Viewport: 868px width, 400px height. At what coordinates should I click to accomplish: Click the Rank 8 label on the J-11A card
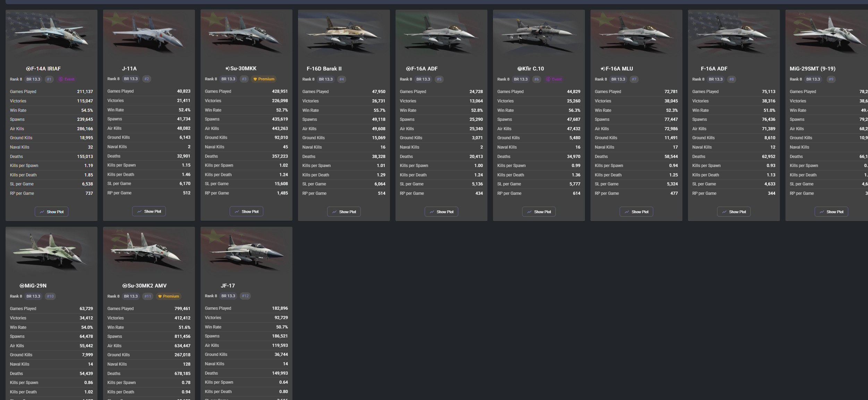(x=113, y=79)
